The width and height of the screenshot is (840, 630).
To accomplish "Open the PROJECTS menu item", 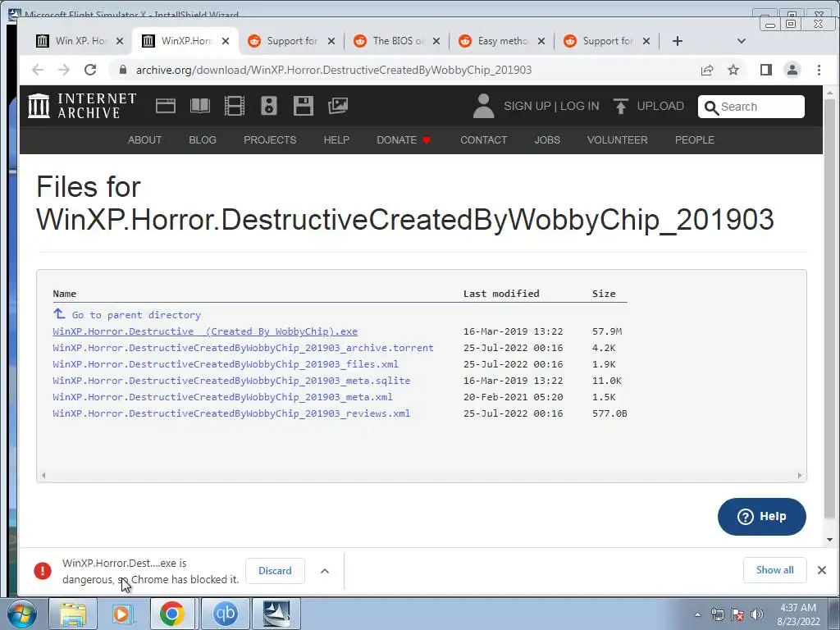I will pos(270,139).
